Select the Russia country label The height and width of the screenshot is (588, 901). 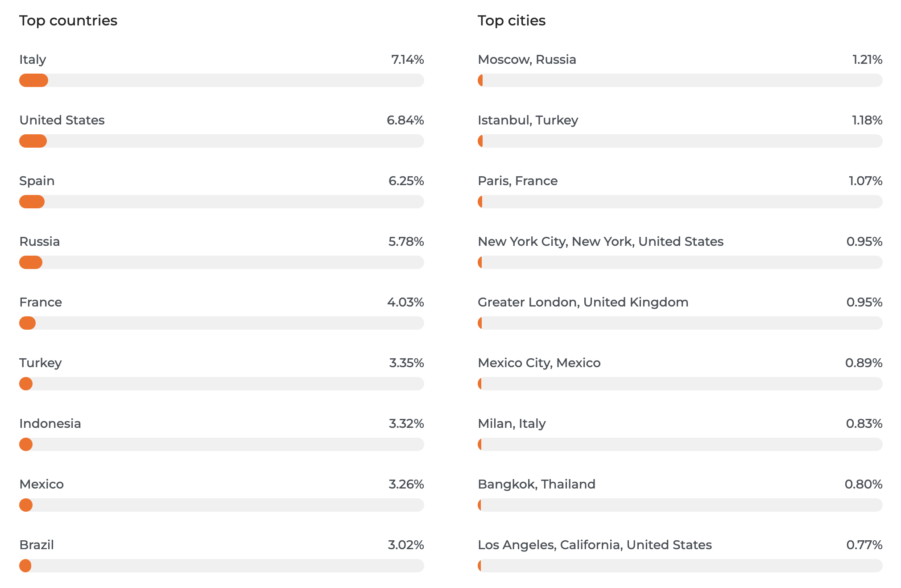tap(40, 241)
